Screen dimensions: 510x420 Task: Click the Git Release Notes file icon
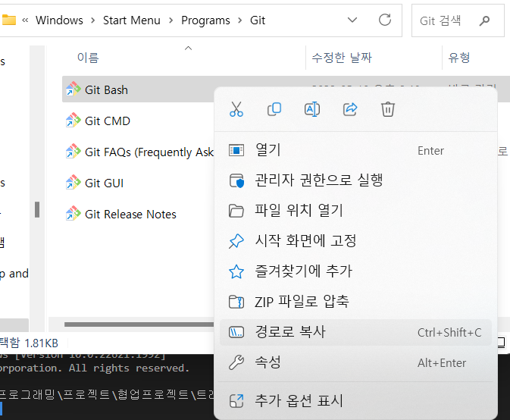pyautogui.click(x=74, y=214)
